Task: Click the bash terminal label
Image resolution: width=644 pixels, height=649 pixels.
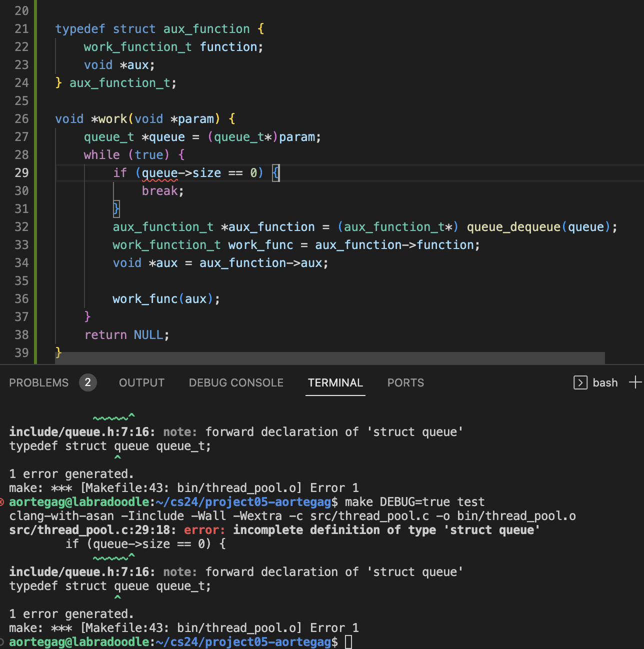Action: 605,382
